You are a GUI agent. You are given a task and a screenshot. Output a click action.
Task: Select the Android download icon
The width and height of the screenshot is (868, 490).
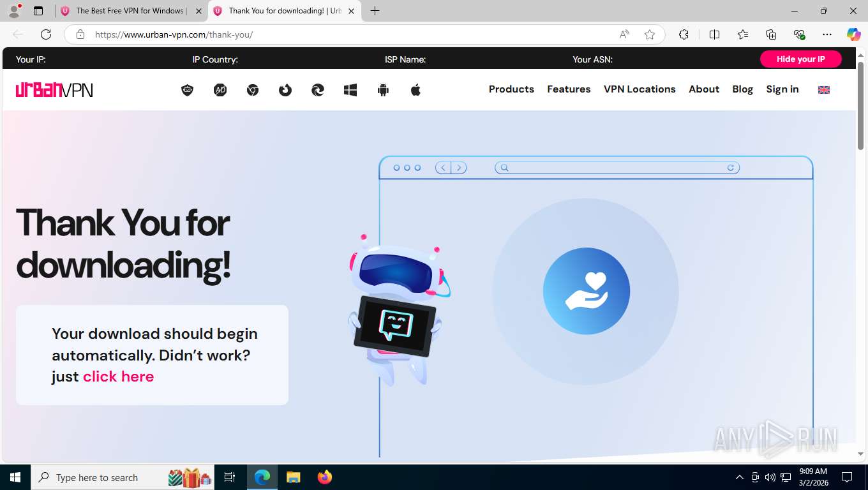pyautogui.click(x=383, y=90)
